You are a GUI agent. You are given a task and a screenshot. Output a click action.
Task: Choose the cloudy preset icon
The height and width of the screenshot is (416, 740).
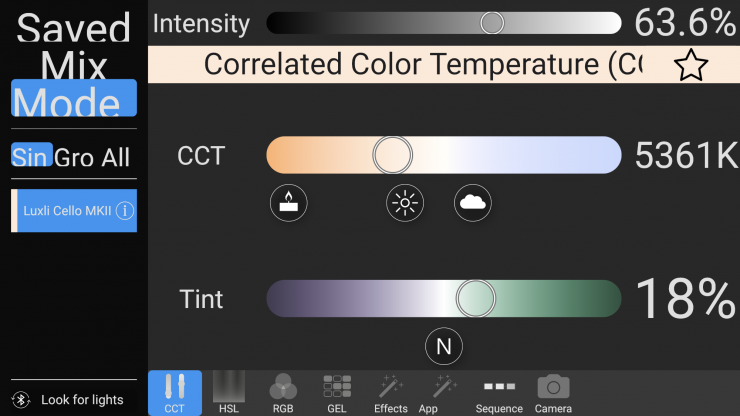tap(473, 204)
